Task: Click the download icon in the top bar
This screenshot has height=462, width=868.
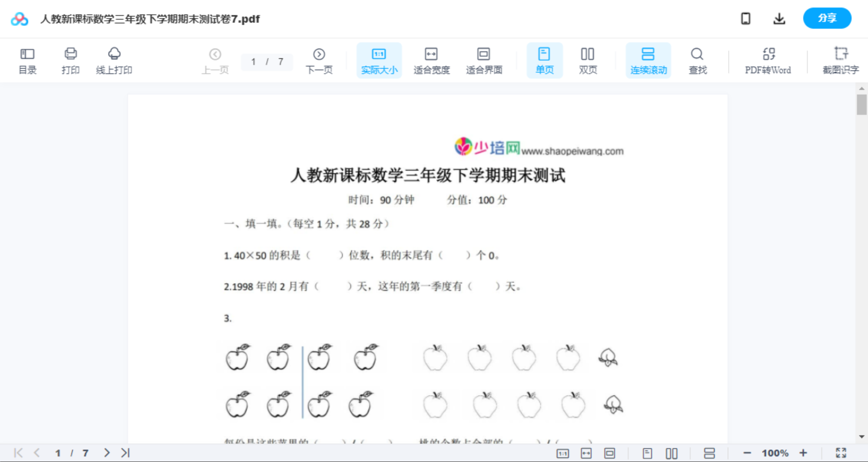Action: [779, 18]
